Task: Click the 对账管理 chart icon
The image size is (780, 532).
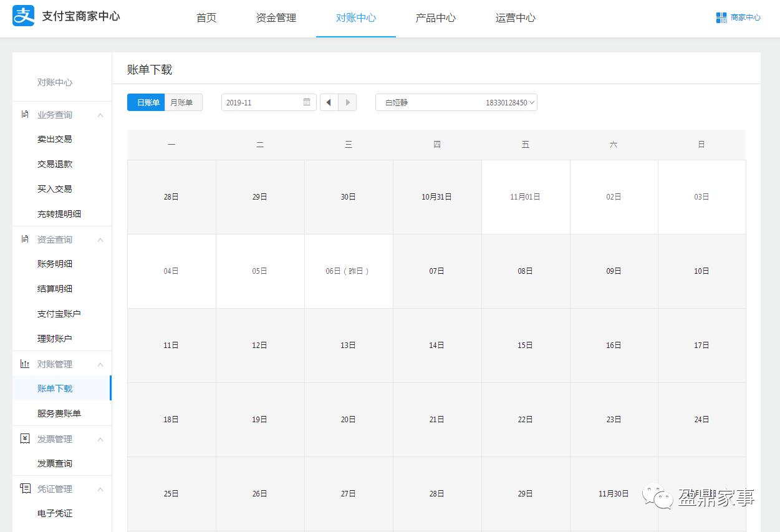Action: [25, 364]
